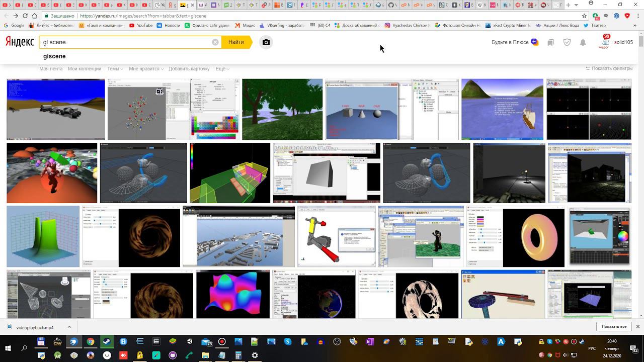The width and height of the screenshot is (644, 362).
Task: Open Steam from the Windows taskbar
Action: pos(107,342)
